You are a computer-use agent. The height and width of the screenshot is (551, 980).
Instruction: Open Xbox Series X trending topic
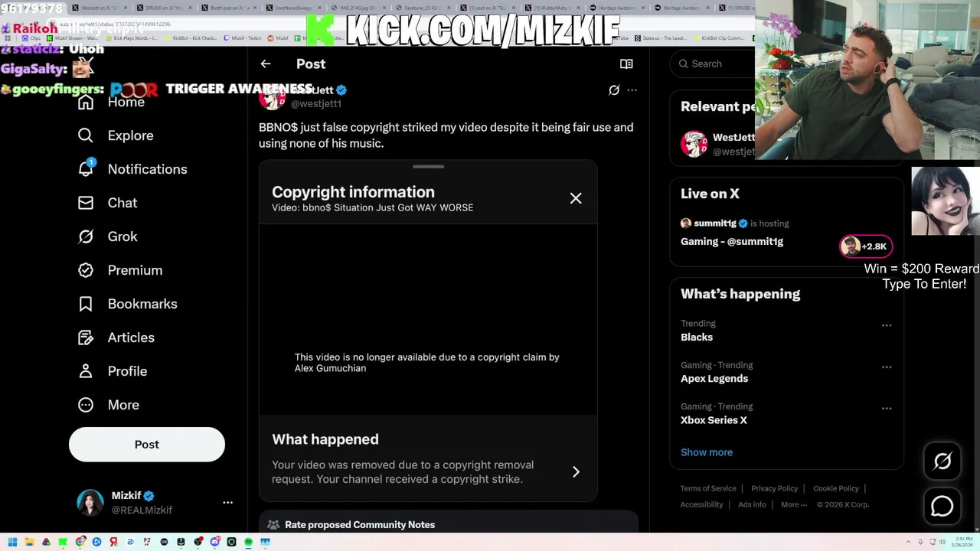pos(714,420)
